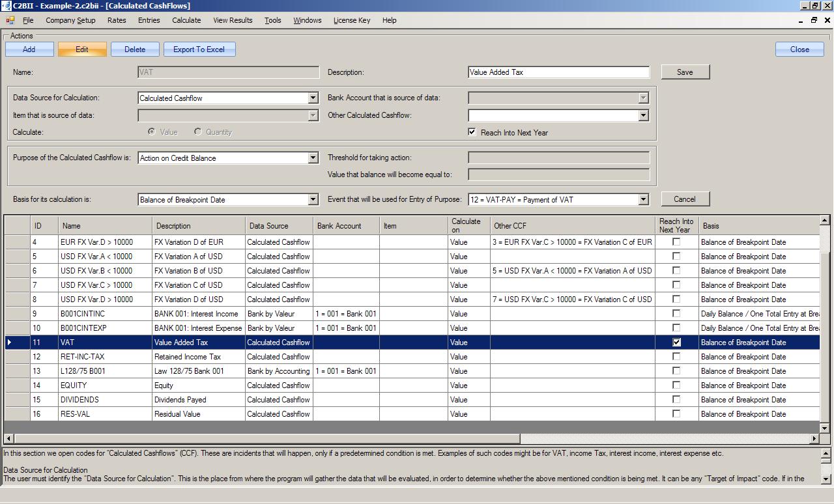The image size is (834, 504).
Task: Check Reach Into Next Year for DIVIDENDS row
Action: (676, 399)
